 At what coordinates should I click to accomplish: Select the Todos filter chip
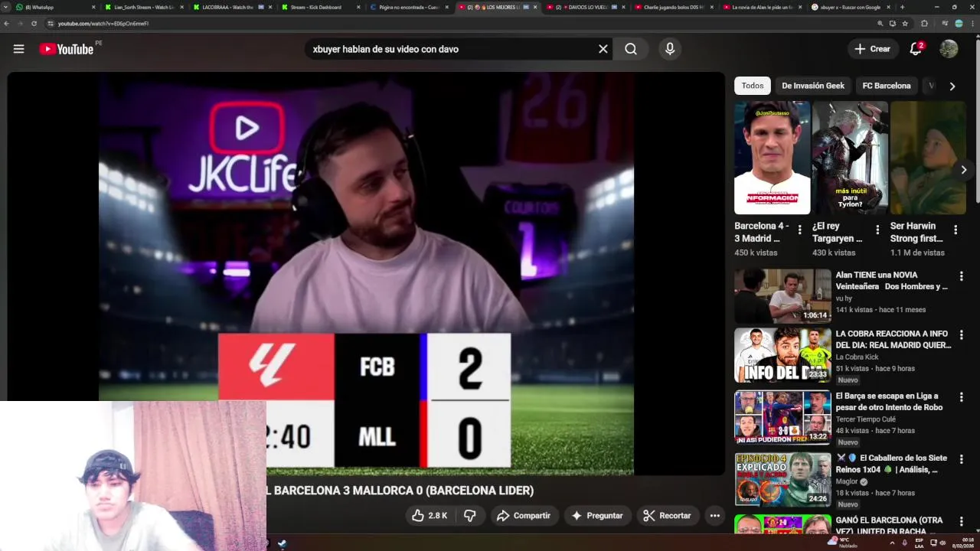(752, 86)
